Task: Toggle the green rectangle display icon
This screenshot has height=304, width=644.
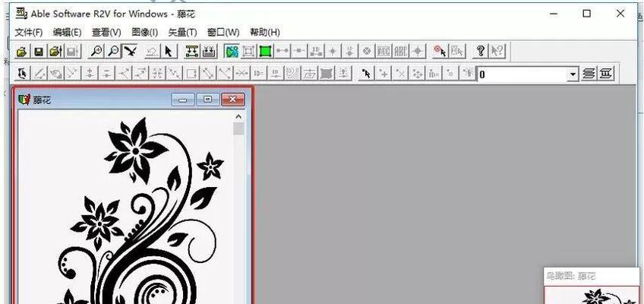Action: coord(265,52)
